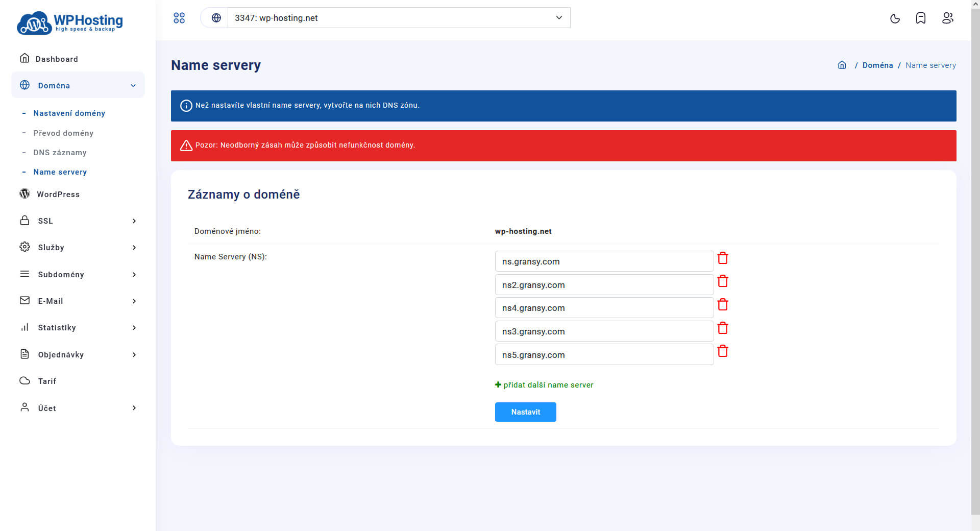The height and width of the screenshot is (531, 980).
Task: Open WordPress menu item
Action: pos(58,195)
